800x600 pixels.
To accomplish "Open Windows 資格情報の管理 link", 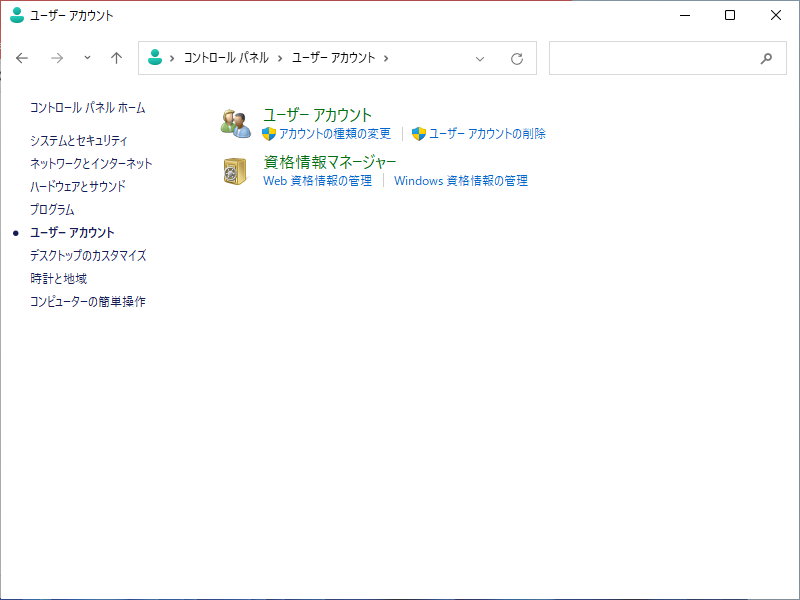I will (461, 181).
